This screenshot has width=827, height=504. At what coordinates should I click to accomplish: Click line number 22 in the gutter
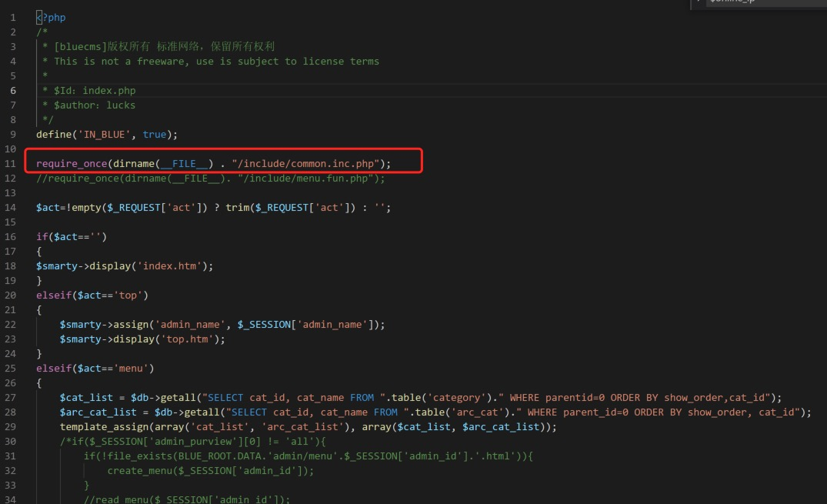[x=11, y=325]
